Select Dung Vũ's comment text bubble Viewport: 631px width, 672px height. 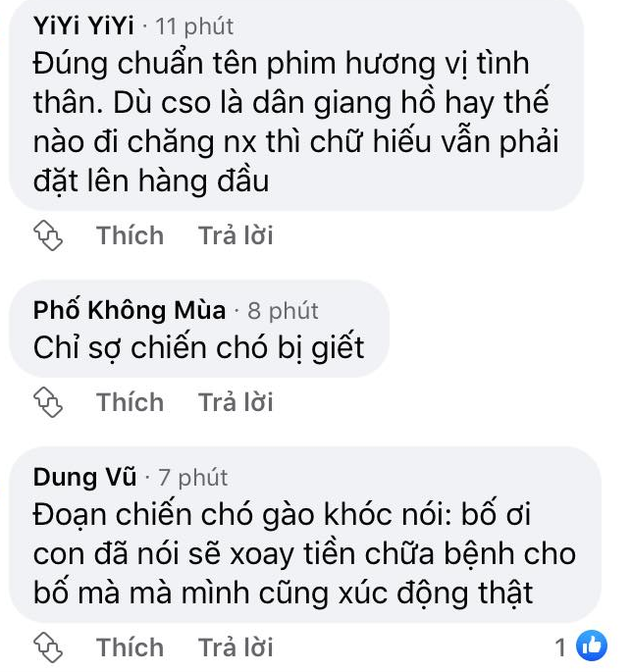click(305, 535)
